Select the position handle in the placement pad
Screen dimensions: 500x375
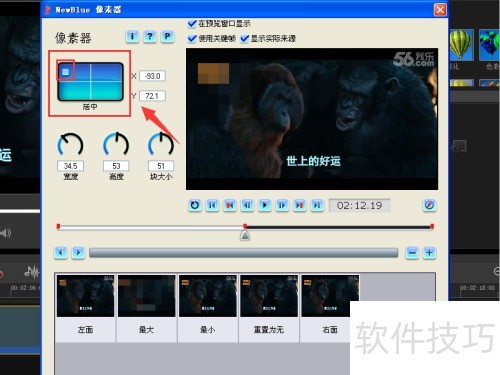(x=66, y=72)
